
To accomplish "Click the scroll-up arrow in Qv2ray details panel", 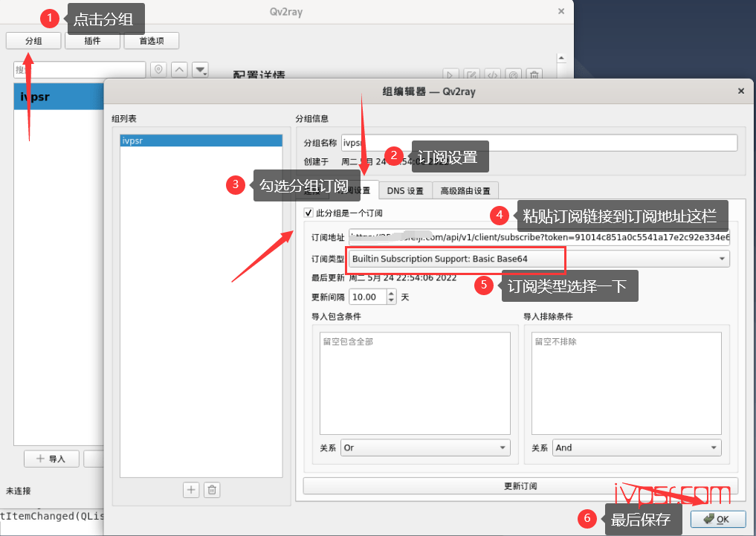I will (x=561, y=58).
